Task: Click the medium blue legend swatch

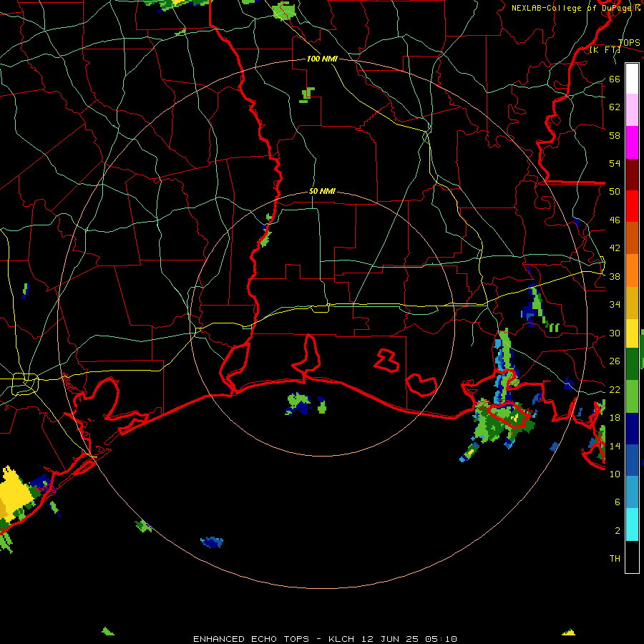Action: pyautogui.click(x=632, y=460)
